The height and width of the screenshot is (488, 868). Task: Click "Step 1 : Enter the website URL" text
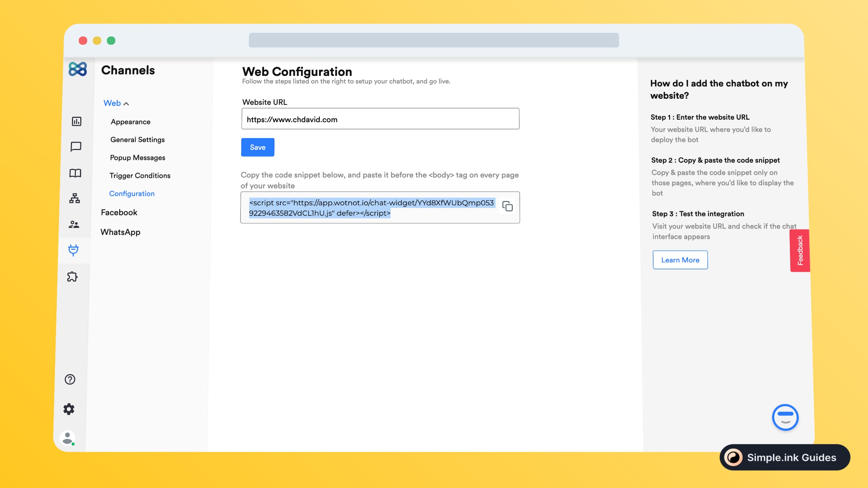(700, 117)
